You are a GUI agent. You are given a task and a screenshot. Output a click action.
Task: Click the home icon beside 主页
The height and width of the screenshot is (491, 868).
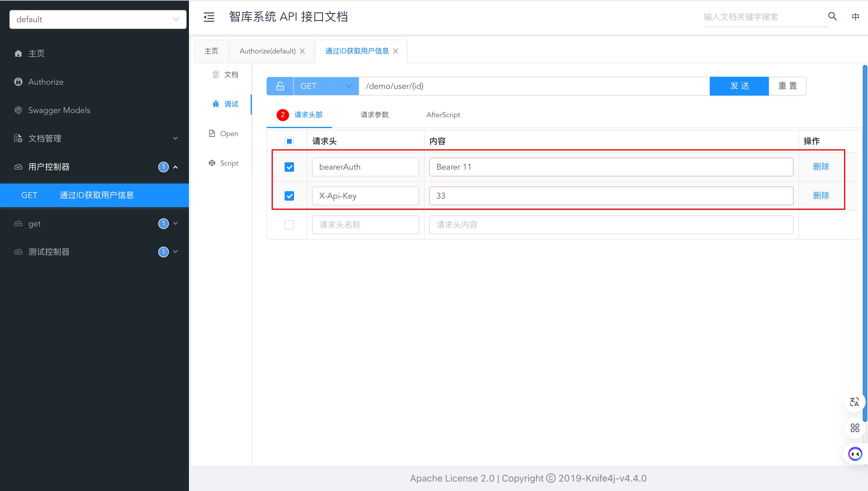pos(18,53)
